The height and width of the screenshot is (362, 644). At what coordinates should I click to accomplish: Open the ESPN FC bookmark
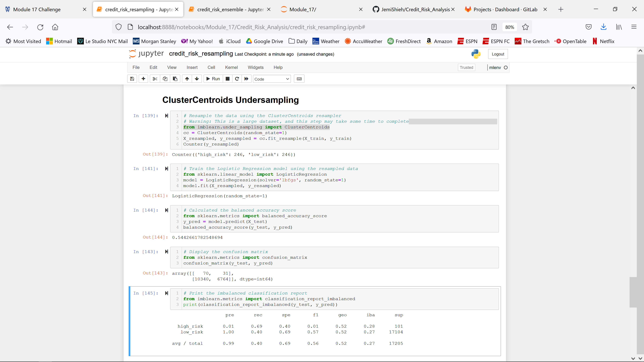point(496,41)
